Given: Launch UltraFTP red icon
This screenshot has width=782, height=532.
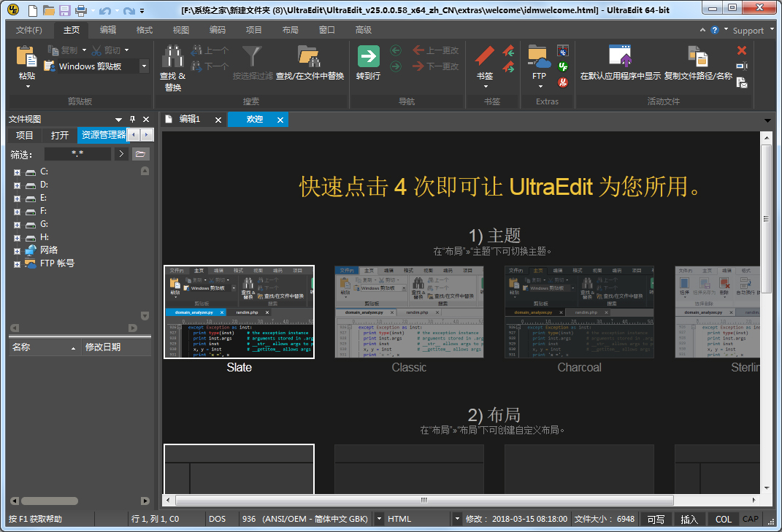Looking at the screenshot, I should coord(563,82).
